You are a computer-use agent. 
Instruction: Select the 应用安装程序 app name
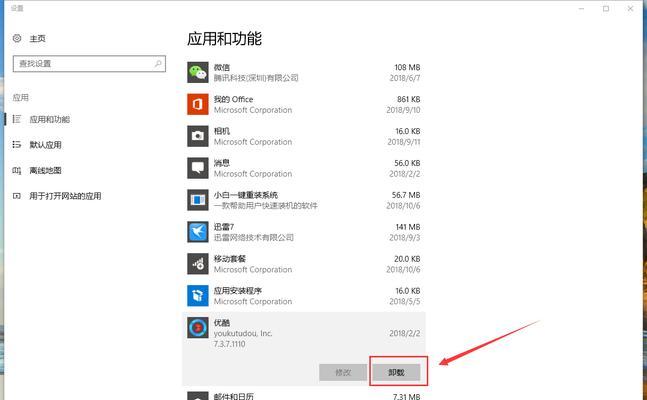tap(238, 291)
